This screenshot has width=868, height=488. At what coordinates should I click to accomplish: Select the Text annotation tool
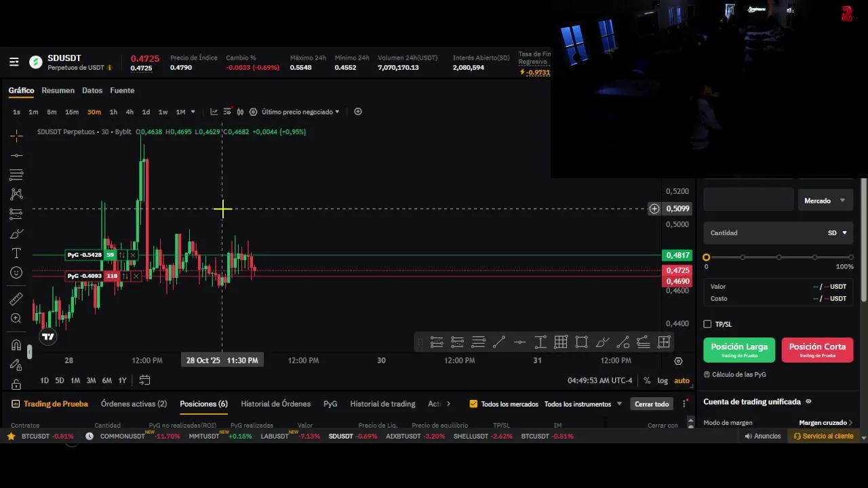[16, 253]
